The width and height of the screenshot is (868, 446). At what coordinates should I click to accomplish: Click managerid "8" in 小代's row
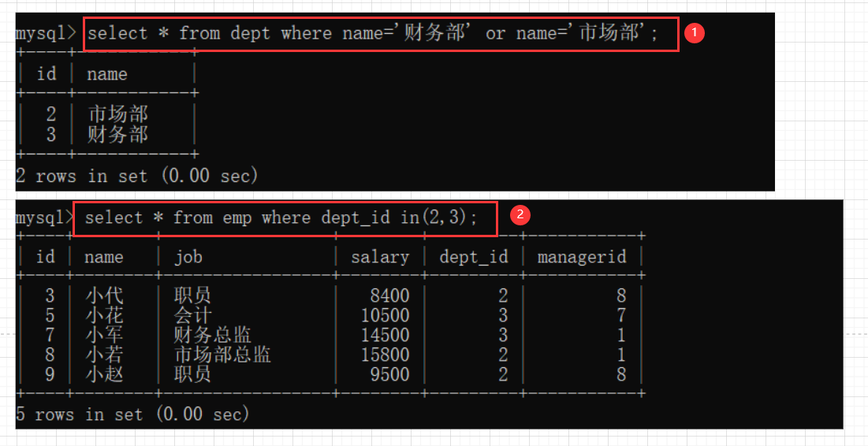pos(621,295)
